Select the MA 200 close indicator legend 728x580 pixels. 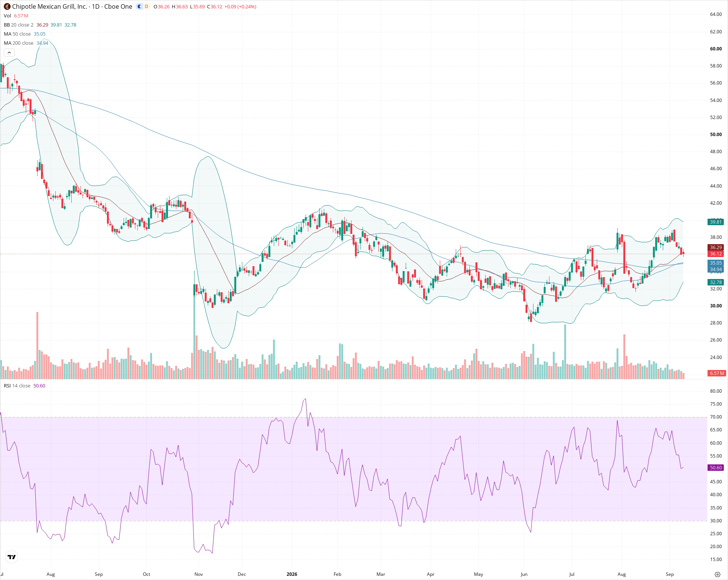coord(26,43)
